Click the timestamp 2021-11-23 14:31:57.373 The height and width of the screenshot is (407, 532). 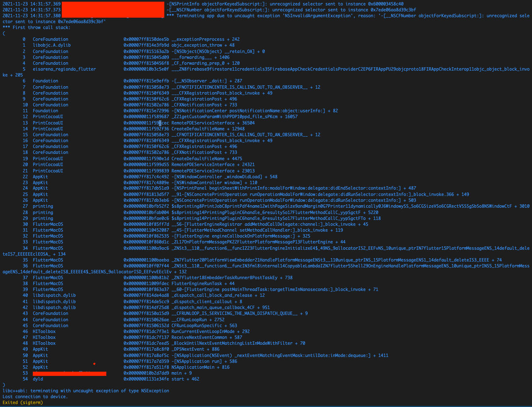(x=32, y=10)
